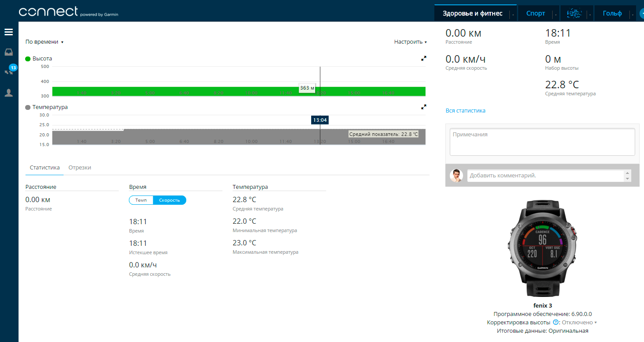
Task: Click the Гольф top navigation button
Action: coord(612,14)
